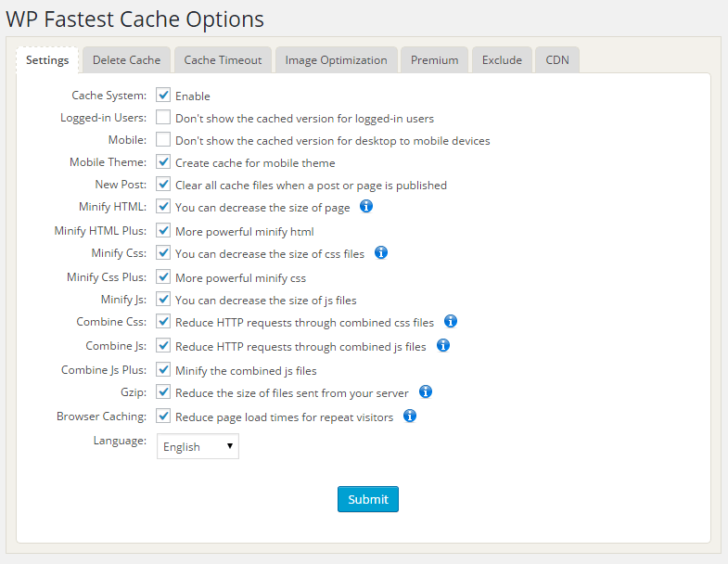
Task: Open info icon next to Combine Css
Action: pos(451,321)
